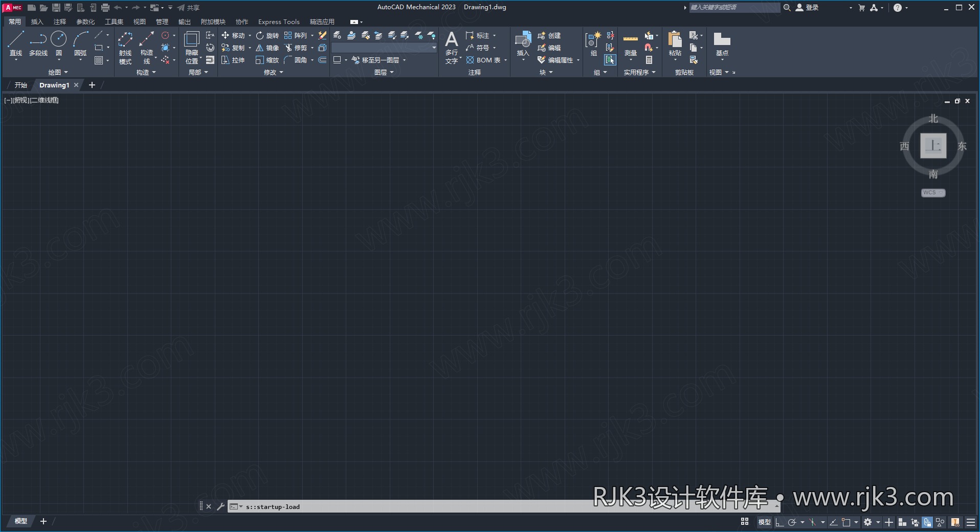Toggle group selection on/off in 组 panel
This screenshot has width=980, height=532.
click(x=610, y=60)
